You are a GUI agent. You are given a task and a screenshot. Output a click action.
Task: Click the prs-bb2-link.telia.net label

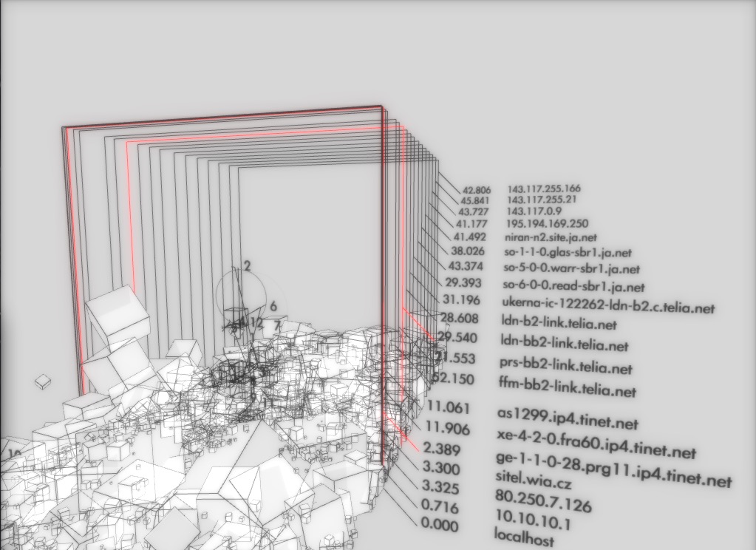pyautogui.click(x=565, y=365)
